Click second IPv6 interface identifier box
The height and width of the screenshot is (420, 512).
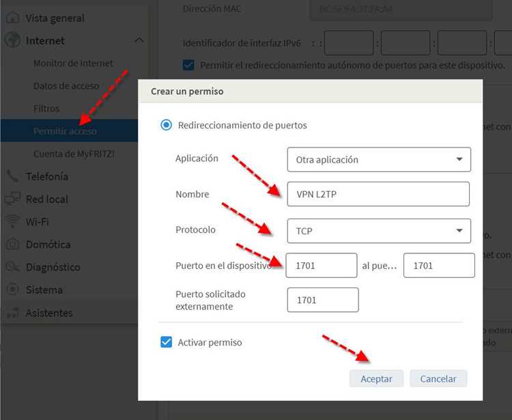coord(406,43)
